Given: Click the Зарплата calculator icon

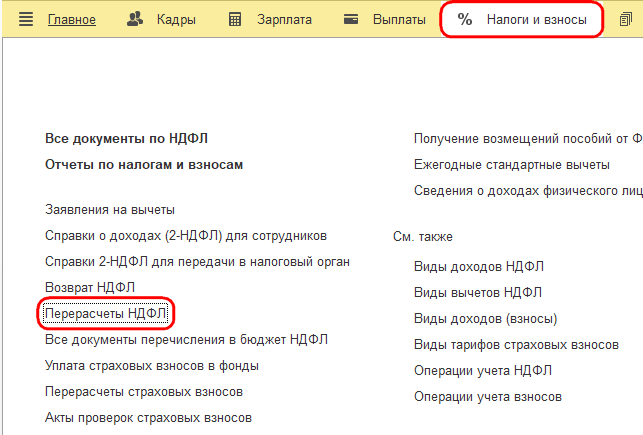Looking at the screenshot, I should point(235,19).
